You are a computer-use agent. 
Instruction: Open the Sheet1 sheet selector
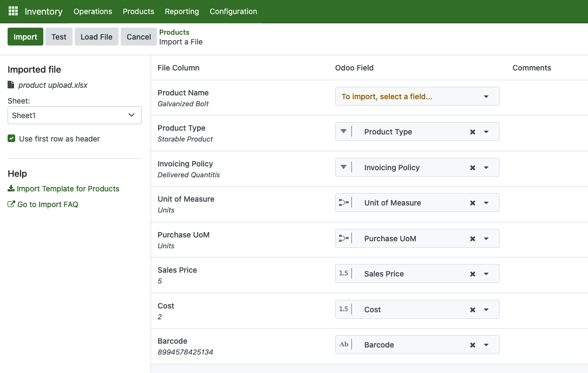[75, 115]
